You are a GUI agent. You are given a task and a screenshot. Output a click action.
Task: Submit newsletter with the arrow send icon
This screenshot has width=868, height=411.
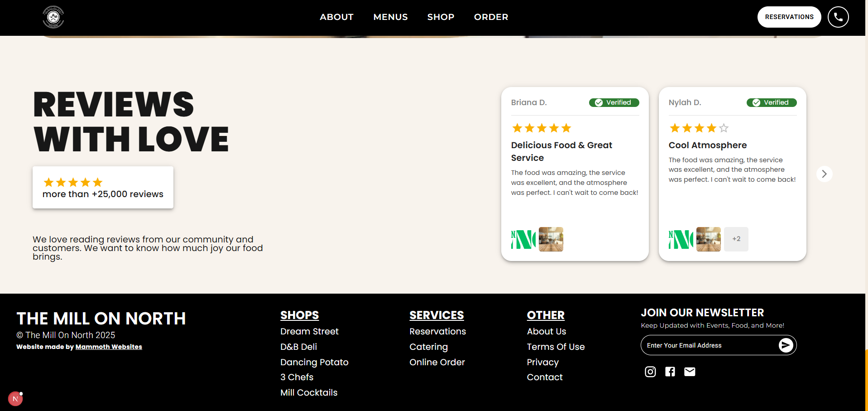point(786,345)
